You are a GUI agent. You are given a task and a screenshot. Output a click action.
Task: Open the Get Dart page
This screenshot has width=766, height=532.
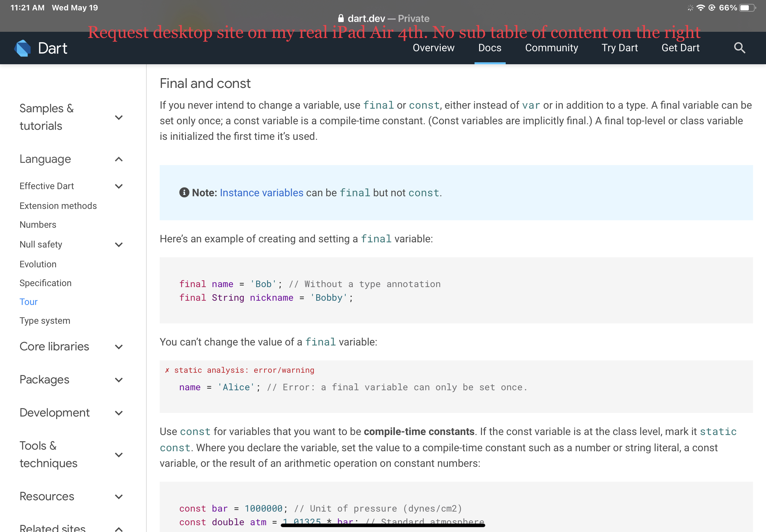680,48
